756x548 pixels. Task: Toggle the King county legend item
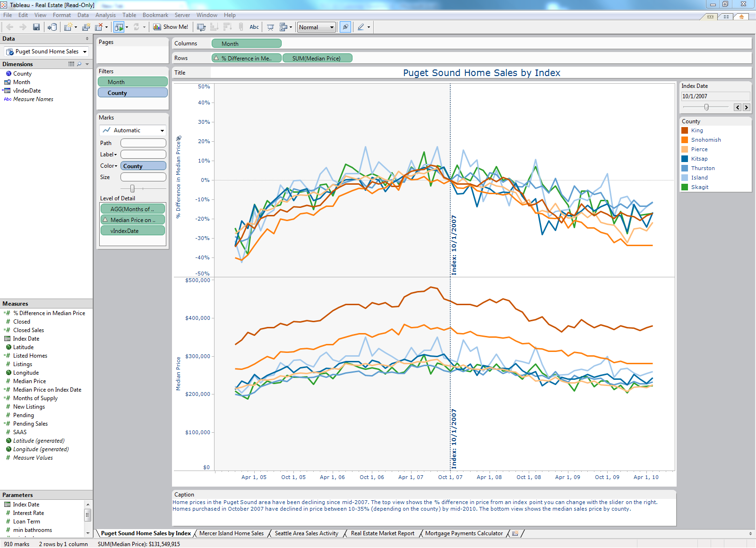pos(696,130)
